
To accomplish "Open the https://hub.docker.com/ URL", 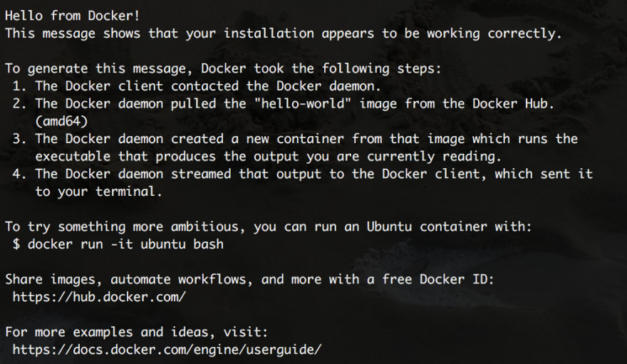I will click(x=99, y=297).
